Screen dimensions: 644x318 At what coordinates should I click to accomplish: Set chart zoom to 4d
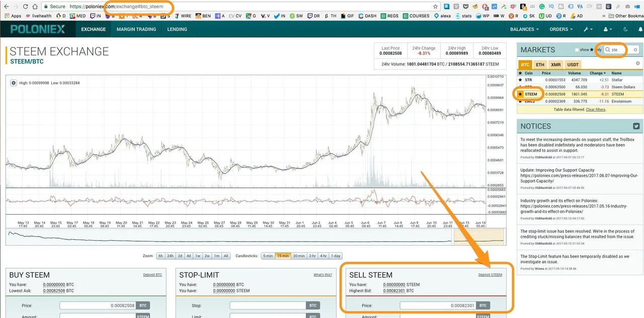pos(189,256)
